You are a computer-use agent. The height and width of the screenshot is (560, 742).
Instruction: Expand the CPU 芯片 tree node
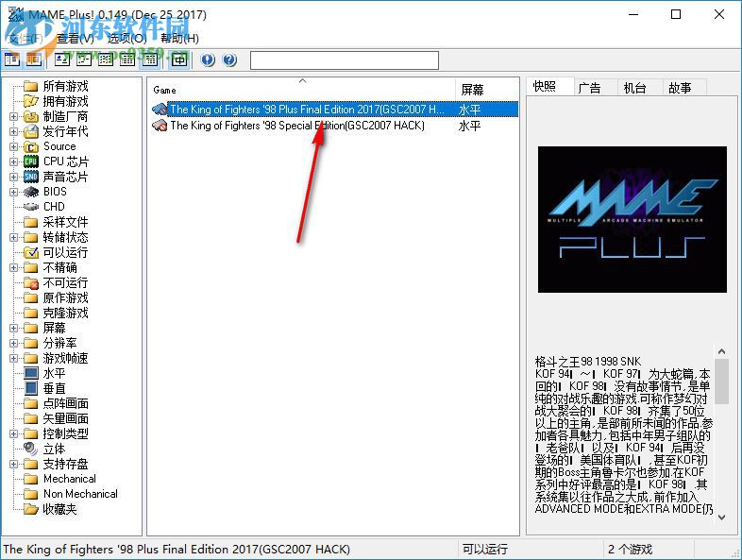tap(13, 161)
